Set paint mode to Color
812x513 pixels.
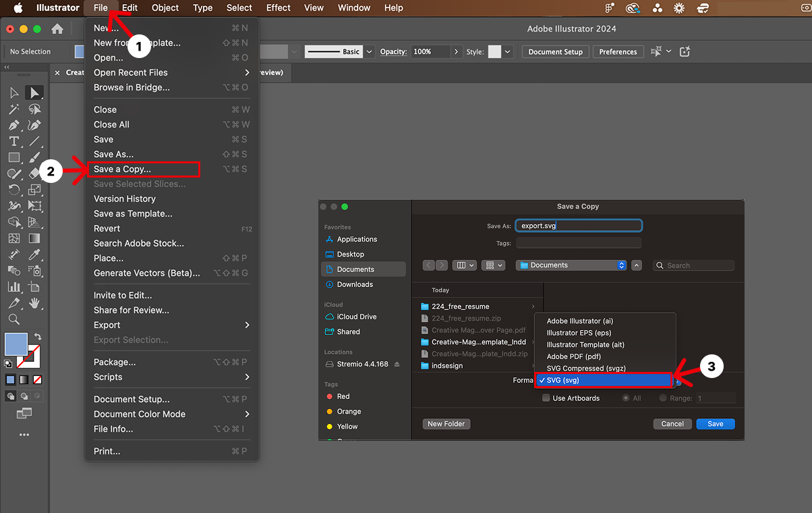11,379
